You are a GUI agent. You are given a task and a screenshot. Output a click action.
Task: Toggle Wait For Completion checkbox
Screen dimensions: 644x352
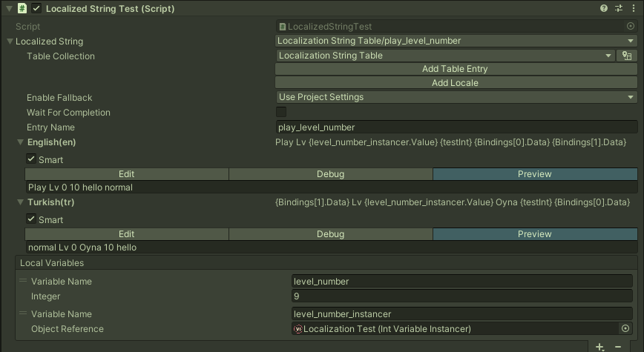point(281,112)
